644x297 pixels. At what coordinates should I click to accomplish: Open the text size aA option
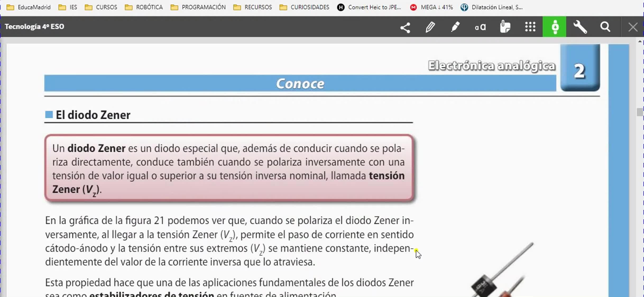click(x=480, y=27)
